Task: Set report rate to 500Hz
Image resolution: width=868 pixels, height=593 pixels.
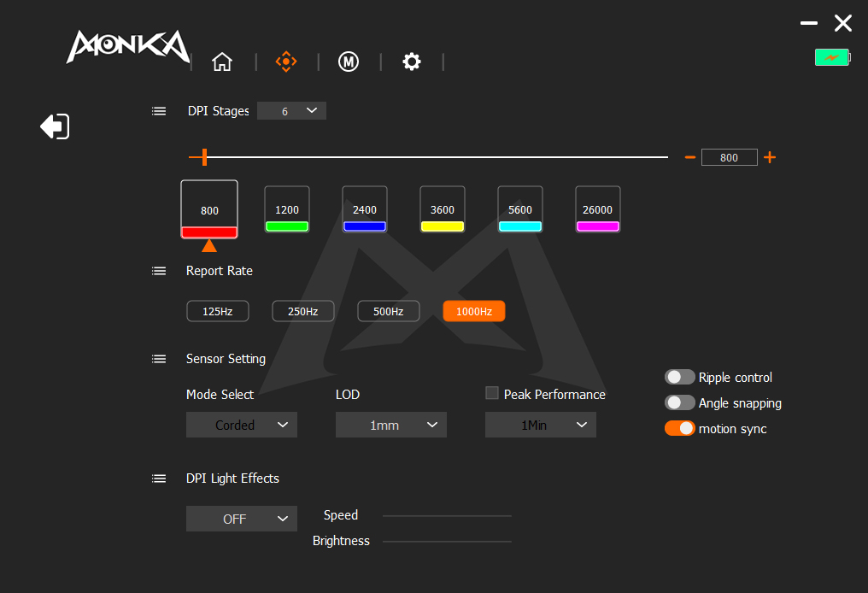Action: pos(388,311)
